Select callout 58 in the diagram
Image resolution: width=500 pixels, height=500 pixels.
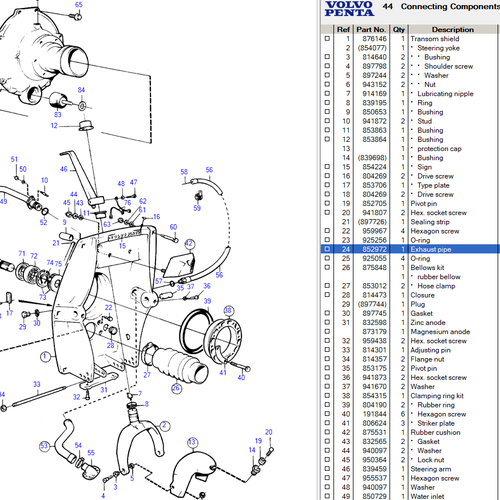click(x=184, y=172)
